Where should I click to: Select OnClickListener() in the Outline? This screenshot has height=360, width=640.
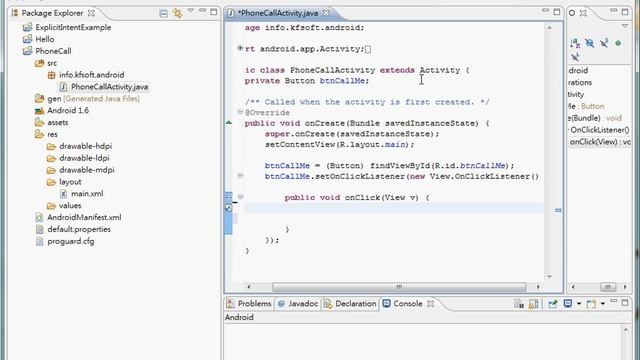pos(600,130)
